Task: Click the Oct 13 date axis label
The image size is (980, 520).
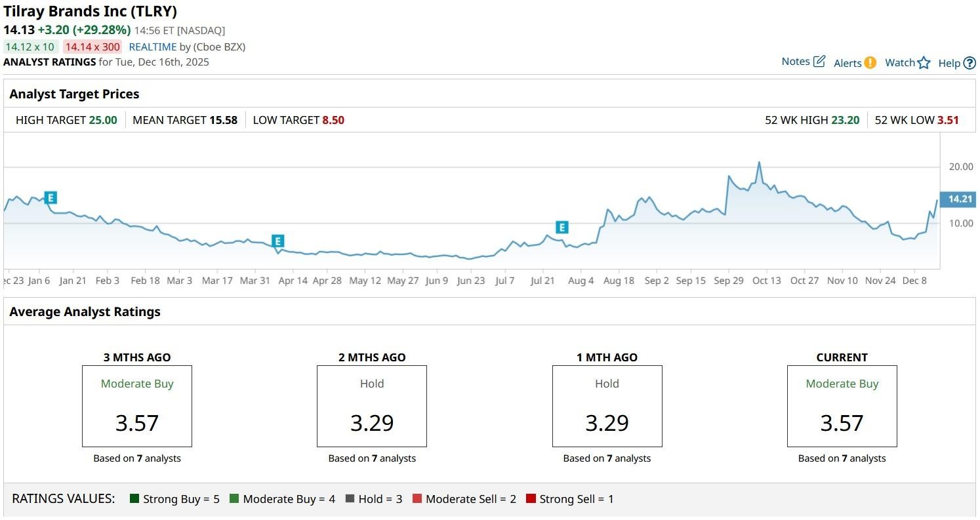Action: click(x=767, y=281)
